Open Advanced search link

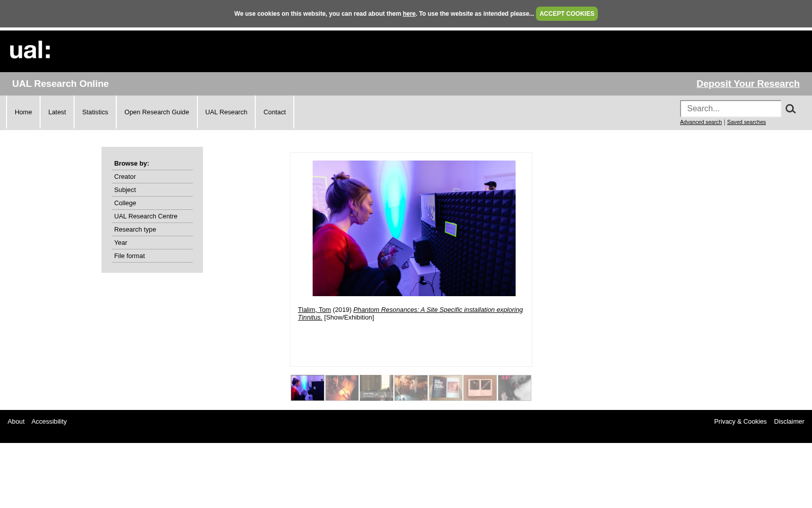click(x=700, y=122)
